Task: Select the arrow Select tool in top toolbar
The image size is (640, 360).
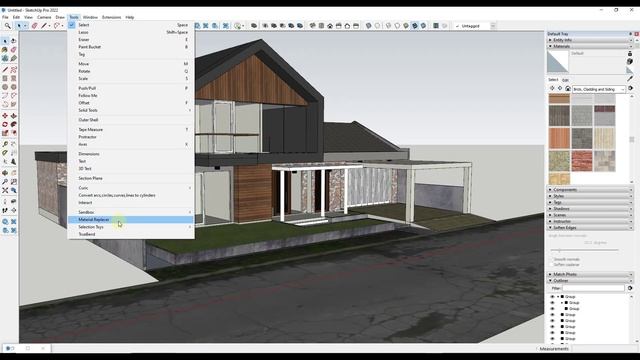Action: 19,26
